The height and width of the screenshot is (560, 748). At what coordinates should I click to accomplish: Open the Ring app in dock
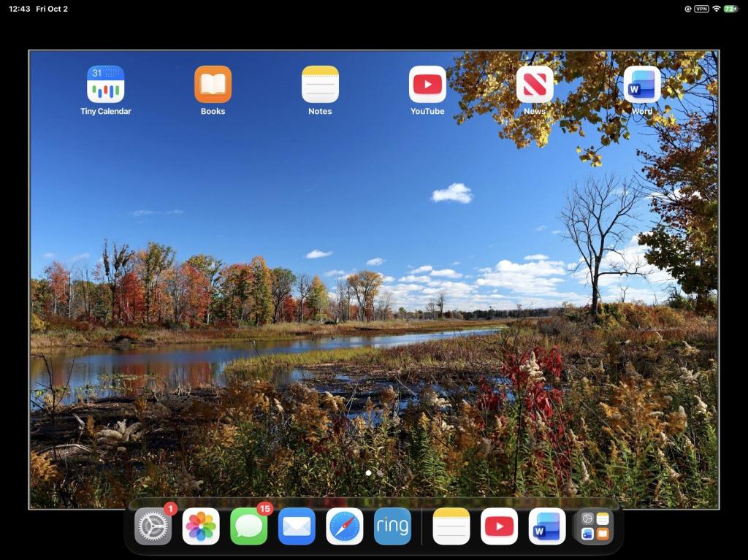tap(392, 526)
